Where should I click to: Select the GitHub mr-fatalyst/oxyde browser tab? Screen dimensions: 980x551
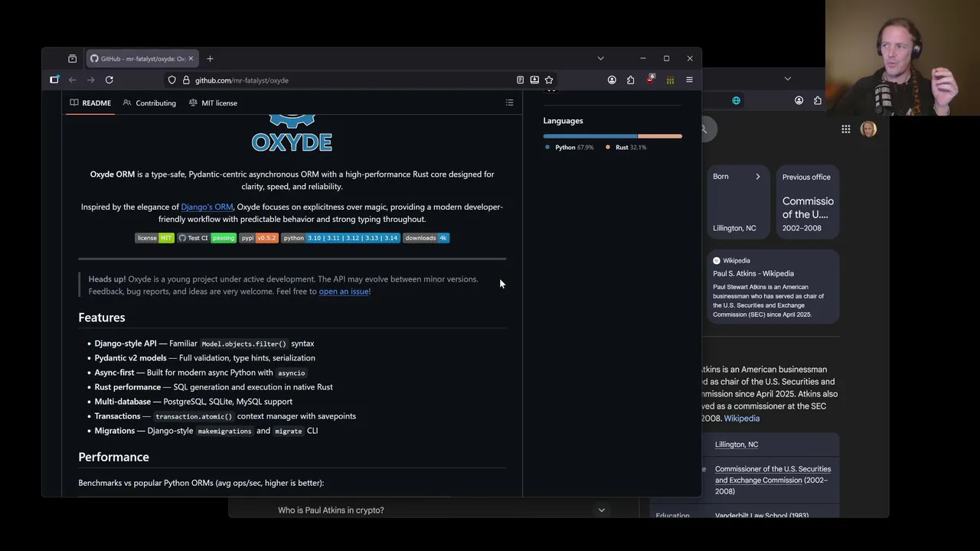tap(142, 58)
